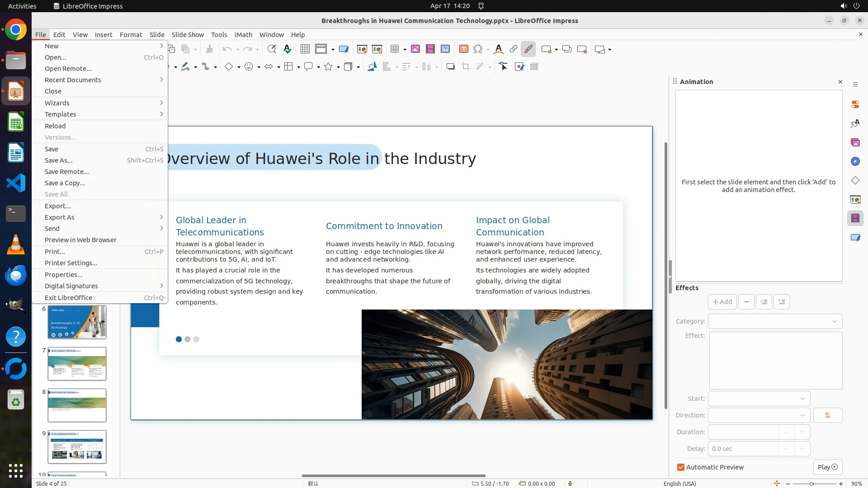Image resolution: width=868 pixels, height=488 pixels.
Task: Click the Insert Chart toolbar icon
Action: click(x=445, y=49)
